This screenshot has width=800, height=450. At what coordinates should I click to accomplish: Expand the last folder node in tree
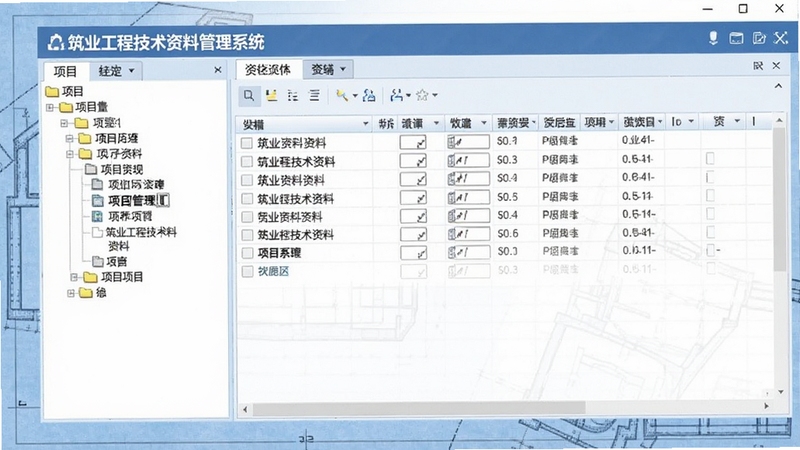71,293
